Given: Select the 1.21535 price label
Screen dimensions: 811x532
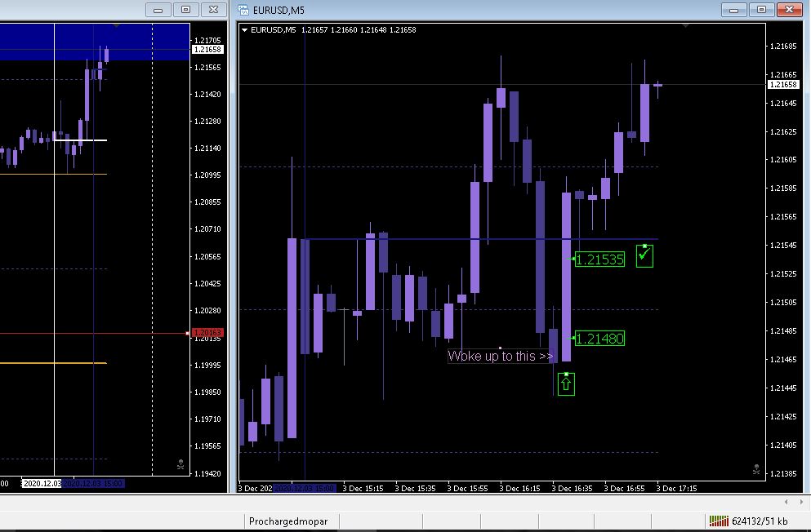Looking at the screenshot, I should [x=599, y=259].
